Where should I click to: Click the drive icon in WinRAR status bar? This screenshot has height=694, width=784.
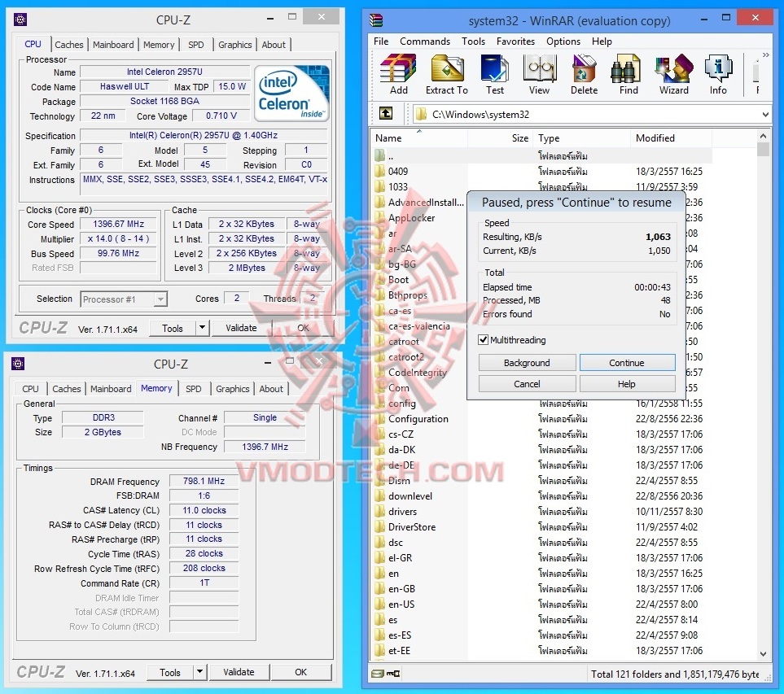378,674
